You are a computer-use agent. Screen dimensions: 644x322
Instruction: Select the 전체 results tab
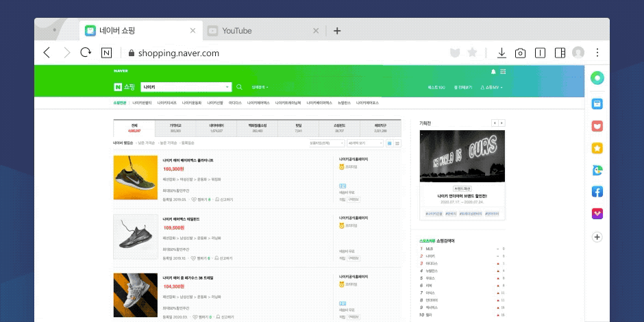coord(134,128)
